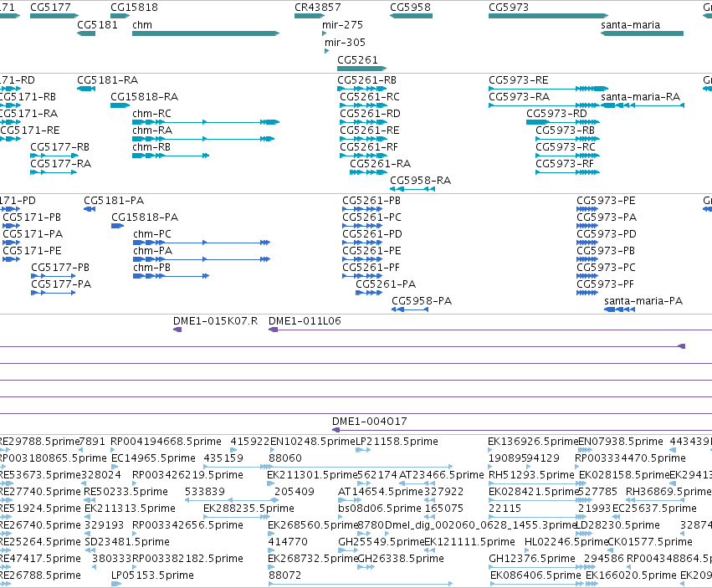Image resolution: width=712 pixels, height=588 pixels.
Task: Open the chm-RB transcript
Action: [x=171, y=156]
